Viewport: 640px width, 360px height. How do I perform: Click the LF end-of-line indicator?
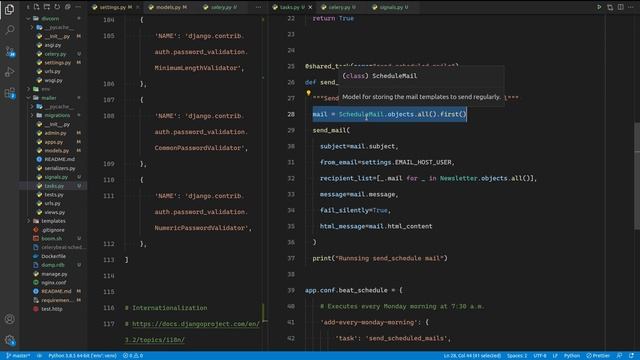click(555, 356)
